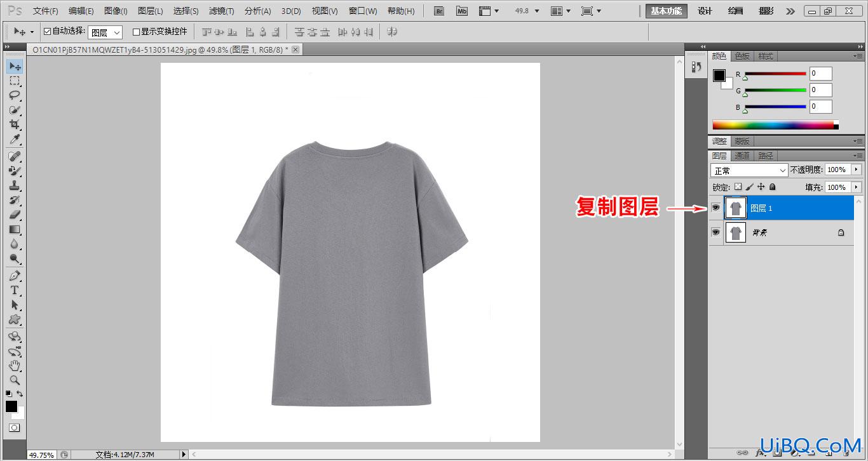Open the arrange documents dropdown
Image resolution: width=868 pixels, height=461 pixels.
pos(560,11)
